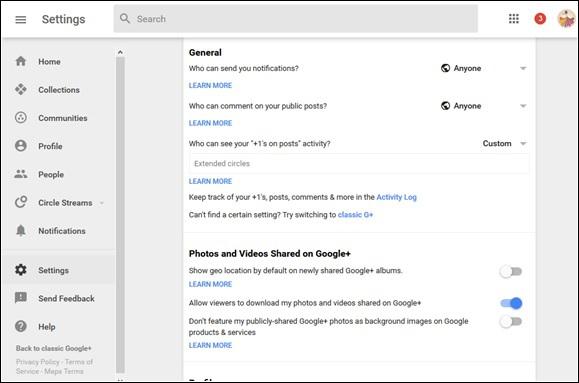
Task: Open the who can send notifications dropdown
Action: (x=483, y=68)
